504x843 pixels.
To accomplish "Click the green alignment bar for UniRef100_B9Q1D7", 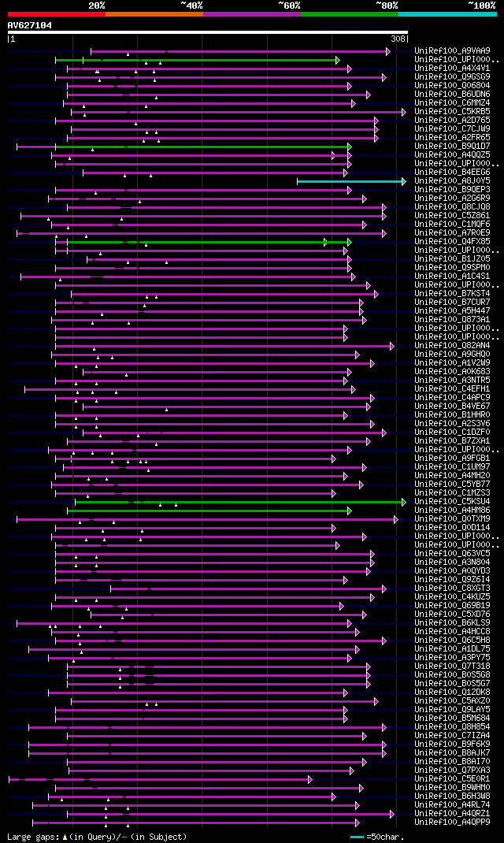I will pyautogui.click(x=203, y=147).
